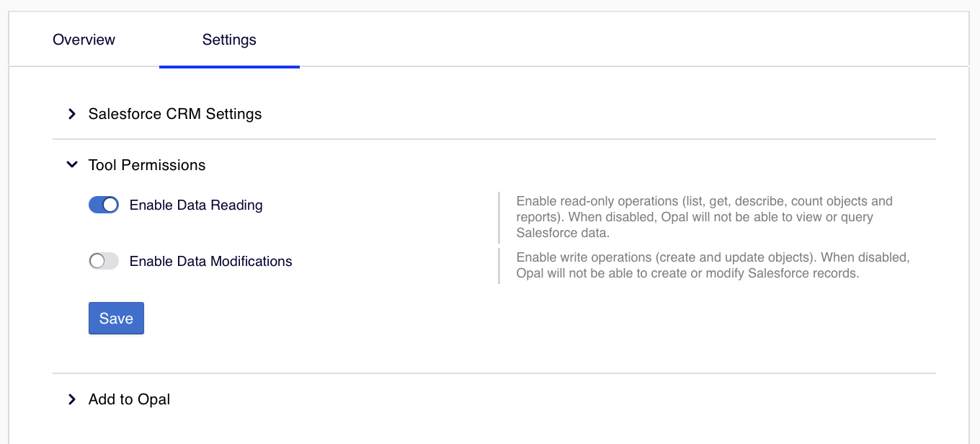Click the blue underline beneath Settings tab
The height and width of the screenshot is (444, 980).
point(229,66)
